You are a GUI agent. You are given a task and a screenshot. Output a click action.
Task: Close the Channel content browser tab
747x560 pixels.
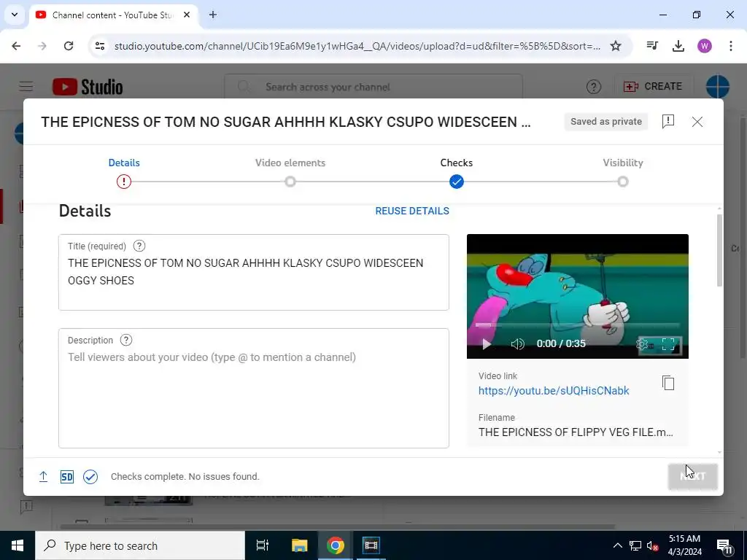(187, 15)
